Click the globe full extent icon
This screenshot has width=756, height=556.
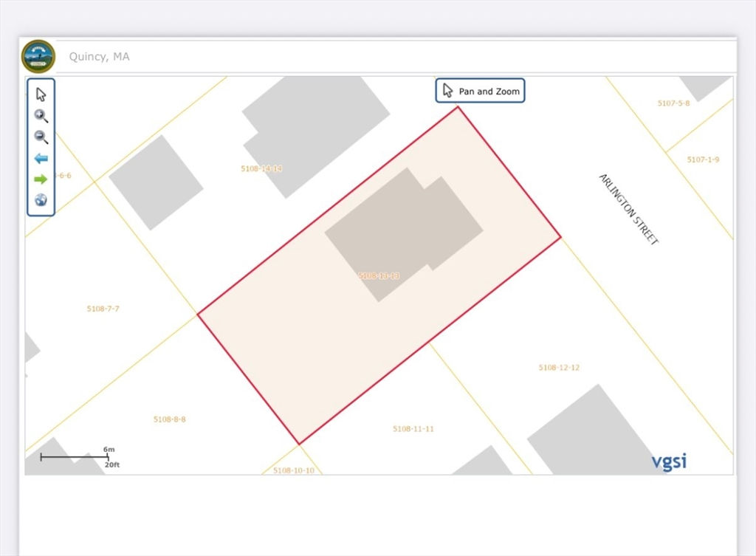coord(41,199)
